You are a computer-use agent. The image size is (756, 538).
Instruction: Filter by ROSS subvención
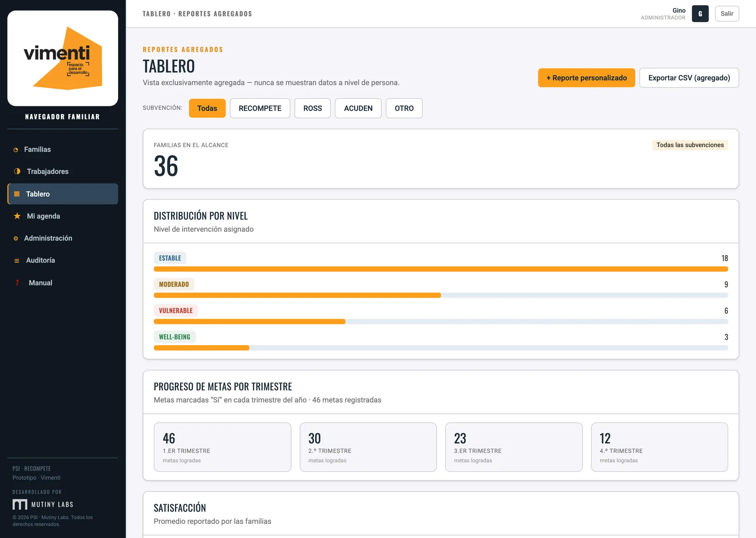313,108
